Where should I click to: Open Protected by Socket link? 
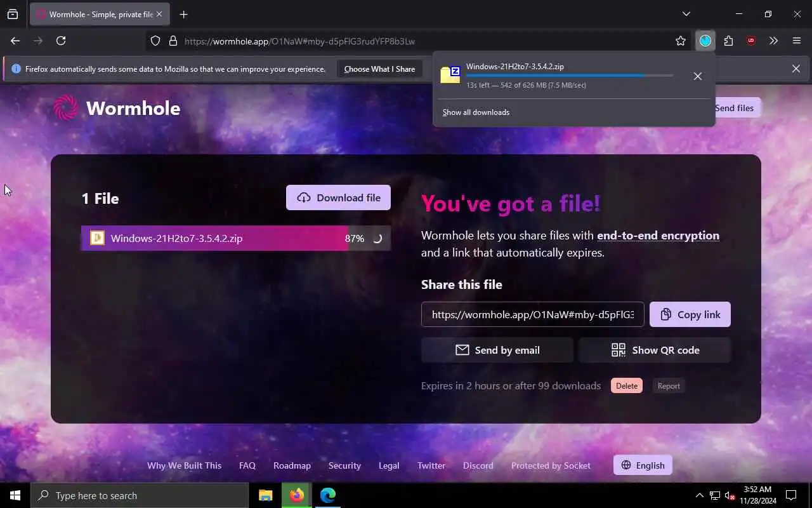click(551, 465)
